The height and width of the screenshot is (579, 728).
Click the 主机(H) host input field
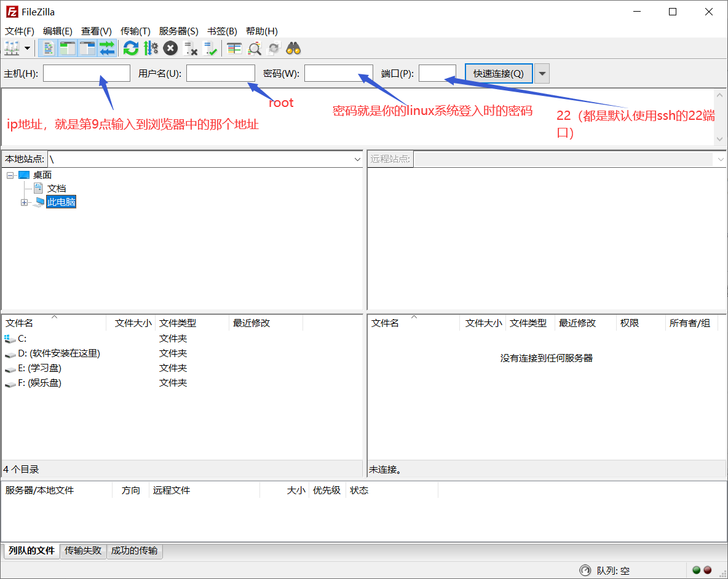[x=86, y=73]
